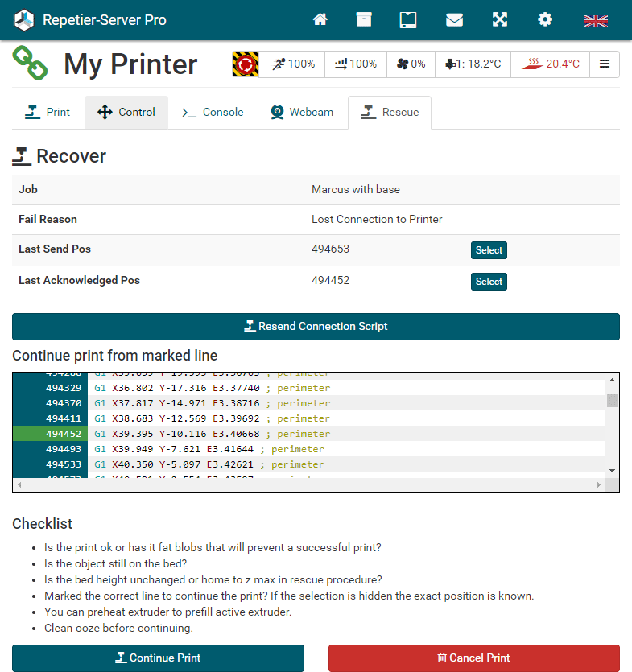
Task: Open the printer hamburger menu
Action: [604, 64]
